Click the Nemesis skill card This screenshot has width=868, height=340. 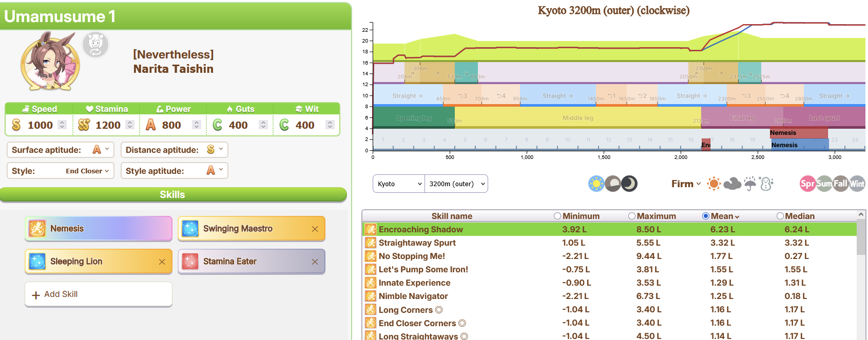(x=99, y=229)
